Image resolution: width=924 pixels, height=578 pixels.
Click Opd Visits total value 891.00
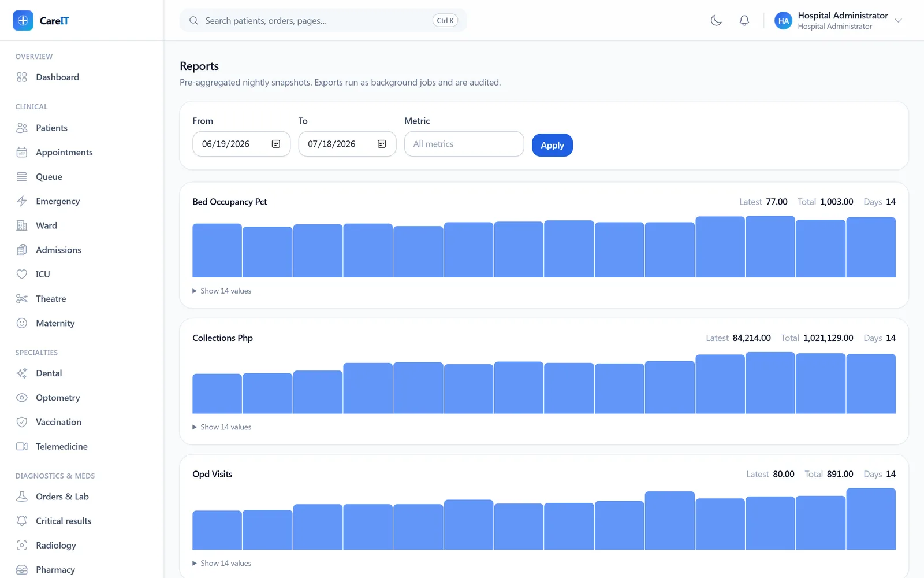coord(840,474)
